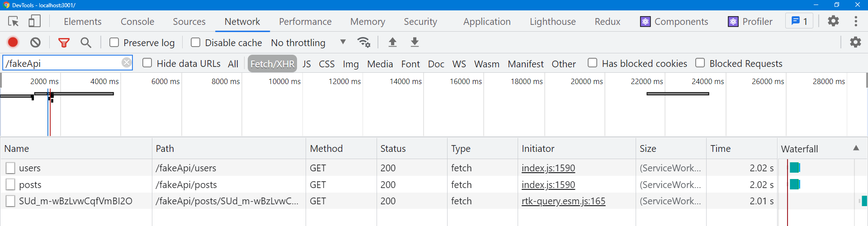Open index.js:1590 initiator for users
The height and width of the screenshot is (226, 868).
point(548,168)
